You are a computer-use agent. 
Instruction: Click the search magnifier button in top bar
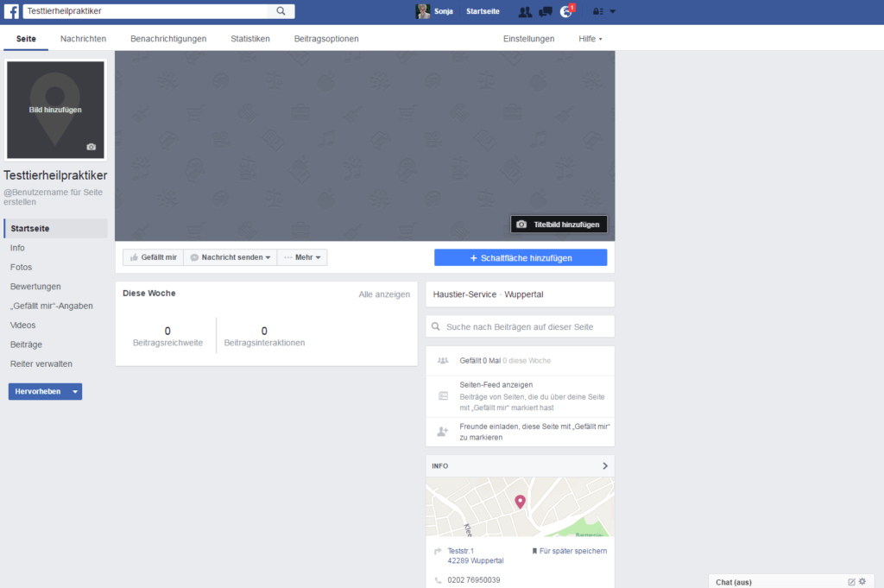point(281,11)
